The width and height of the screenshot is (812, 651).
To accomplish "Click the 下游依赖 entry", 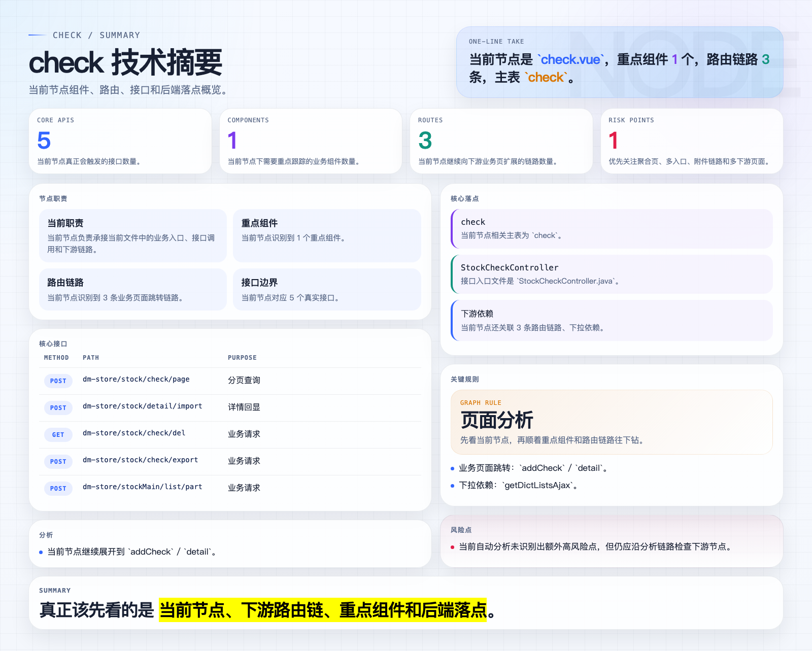I will pos(612,320).
